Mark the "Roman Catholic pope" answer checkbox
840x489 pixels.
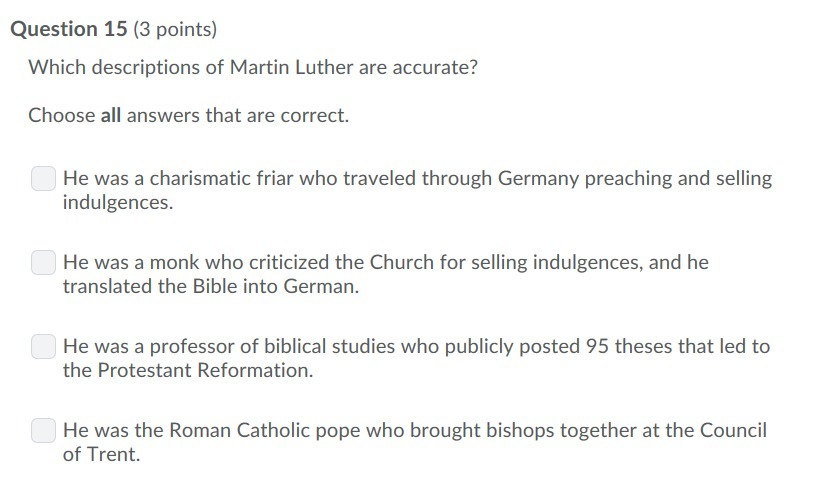pyautogui.click(x=43, y=431)
